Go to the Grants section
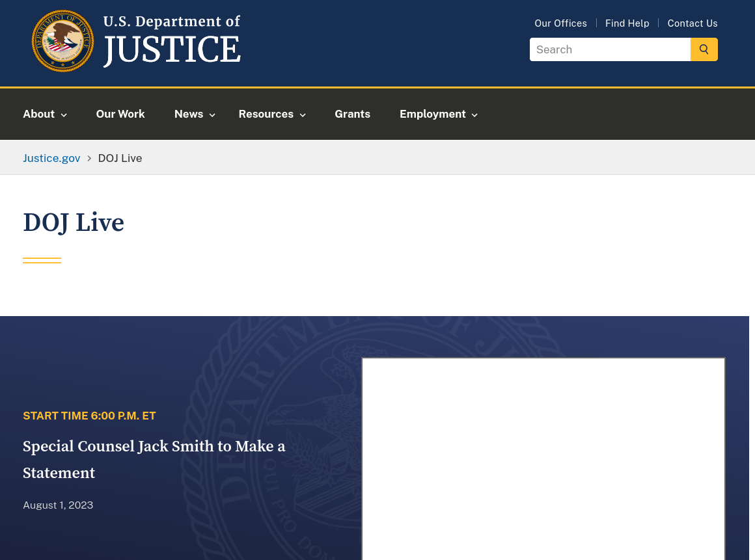755x560 pixels. pyautogui.click(x=352, y=114)
